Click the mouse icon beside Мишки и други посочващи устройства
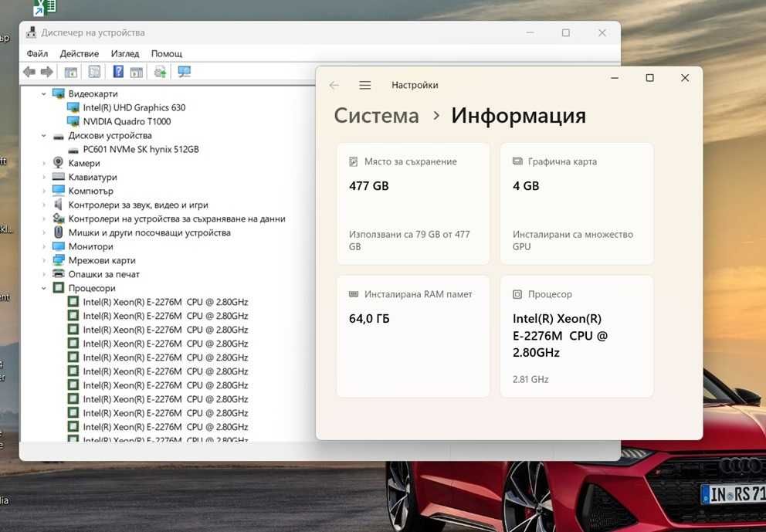The width and height of the screenshot is (766, 532). pyautogui.click(x=58, y=232)
